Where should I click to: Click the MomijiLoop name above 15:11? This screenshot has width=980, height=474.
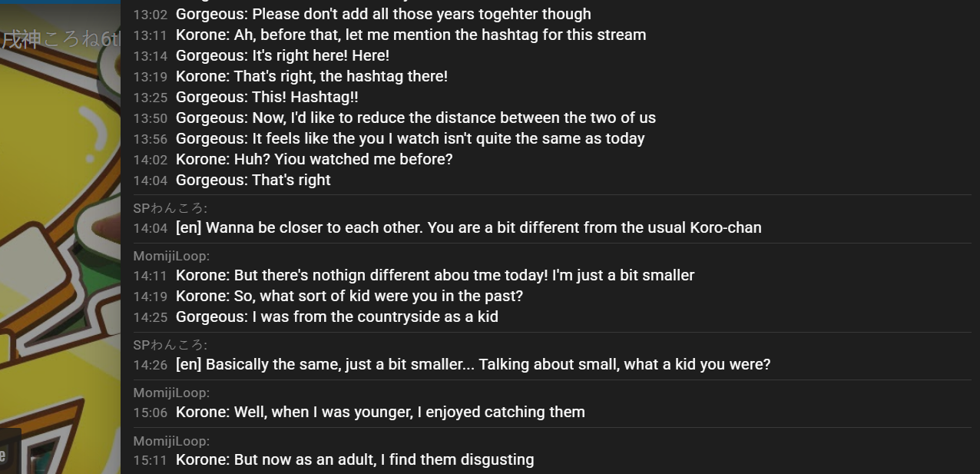171,441
